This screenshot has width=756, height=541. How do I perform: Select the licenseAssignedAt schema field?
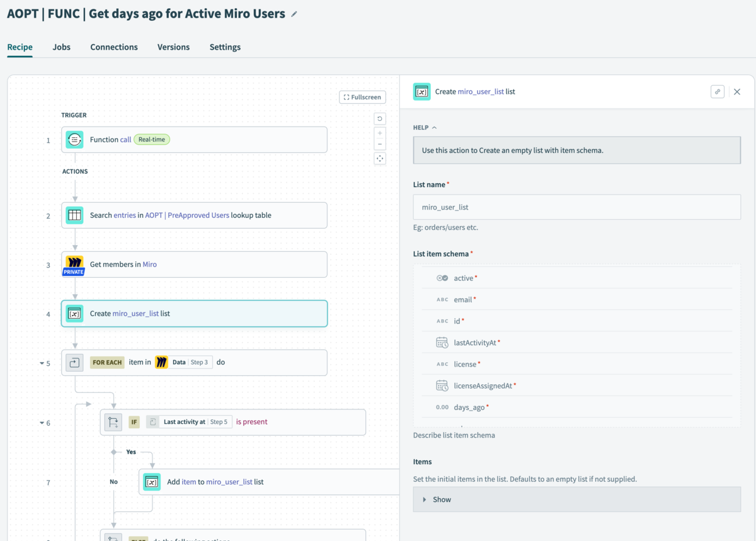577,385
